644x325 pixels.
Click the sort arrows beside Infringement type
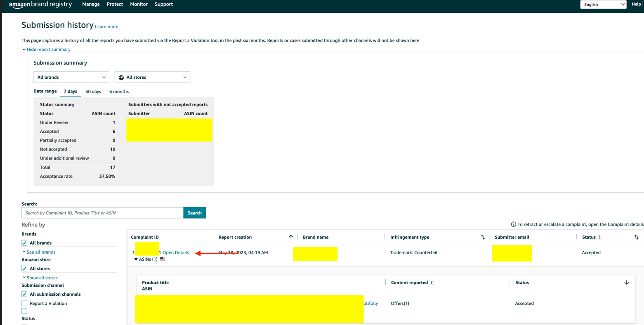click(483, 237)
